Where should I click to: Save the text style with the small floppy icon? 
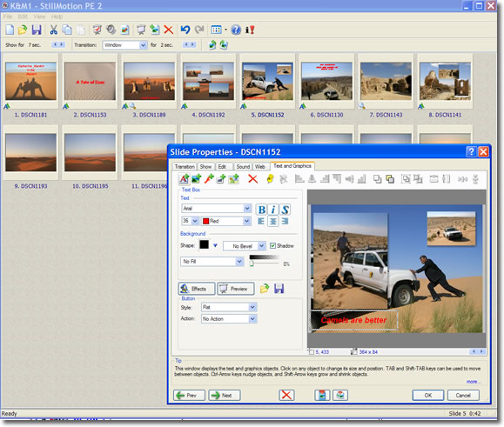pos(279,289)
